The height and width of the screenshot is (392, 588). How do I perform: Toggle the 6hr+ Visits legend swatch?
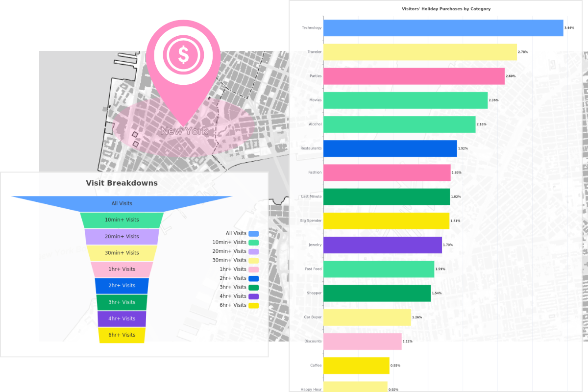253,305
